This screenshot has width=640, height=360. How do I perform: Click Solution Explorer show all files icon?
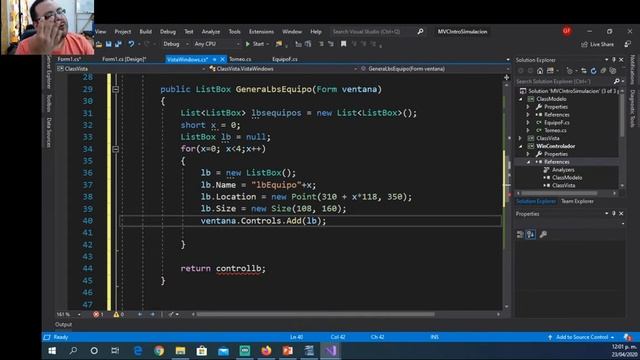pos(613,71)
